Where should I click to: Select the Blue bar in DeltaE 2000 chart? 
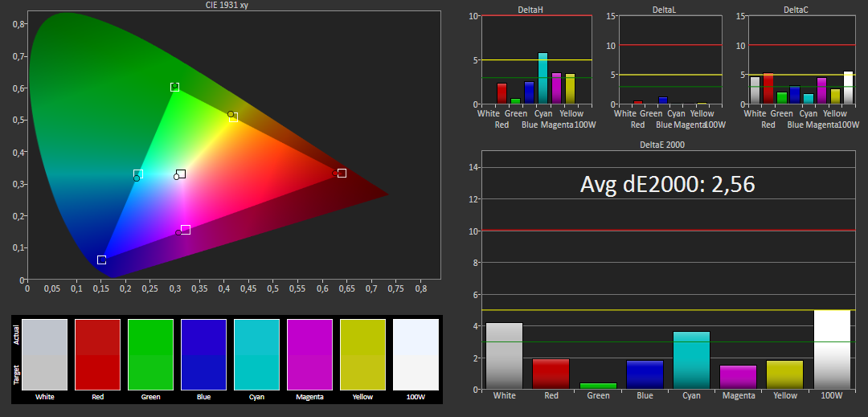tap(645, 375)
